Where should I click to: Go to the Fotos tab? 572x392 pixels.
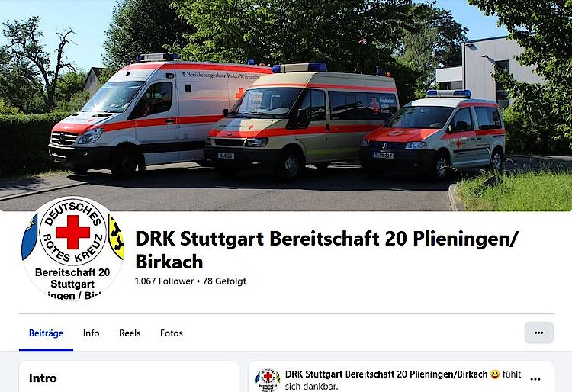point(171,333)
